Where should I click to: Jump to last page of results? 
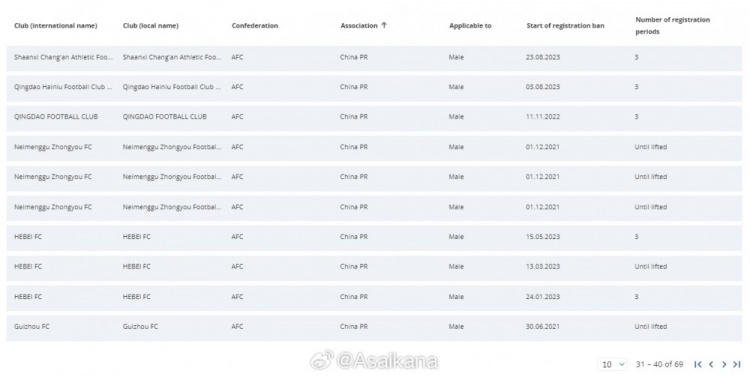737,365
